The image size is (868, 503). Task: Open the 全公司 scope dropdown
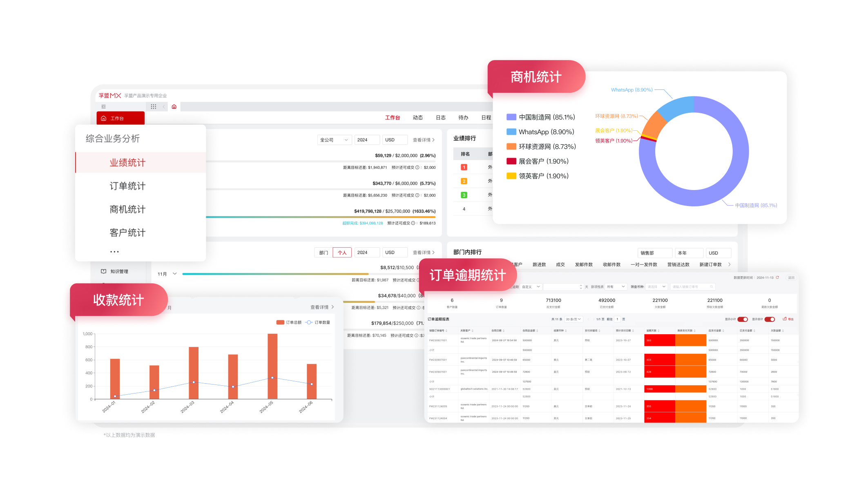[334, 140]
